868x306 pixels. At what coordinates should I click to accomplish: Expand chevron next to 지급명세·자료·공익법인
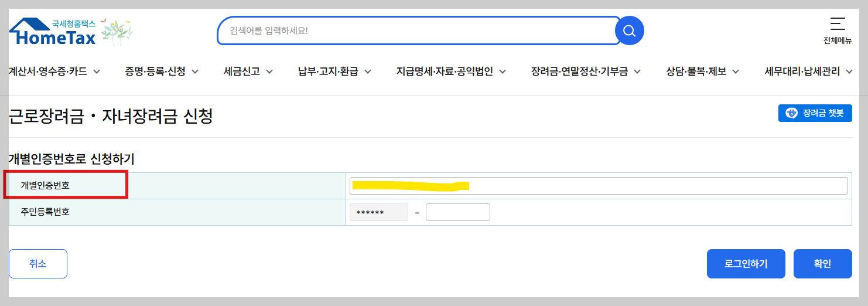point(502,72)
